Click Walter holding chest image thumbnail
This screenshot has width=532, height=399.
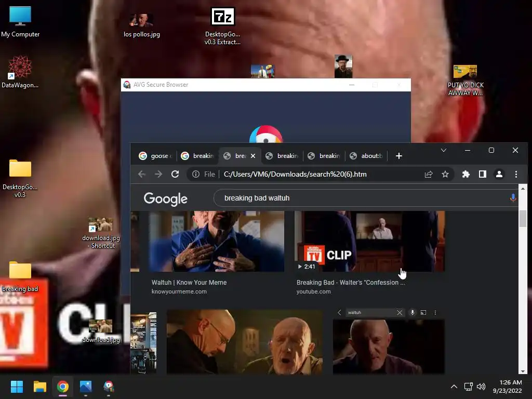pos(216,241)
